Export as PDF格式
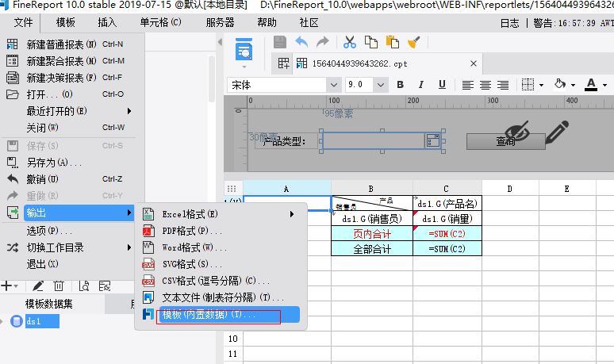This screenshot has height=364, width=614. 219,231
